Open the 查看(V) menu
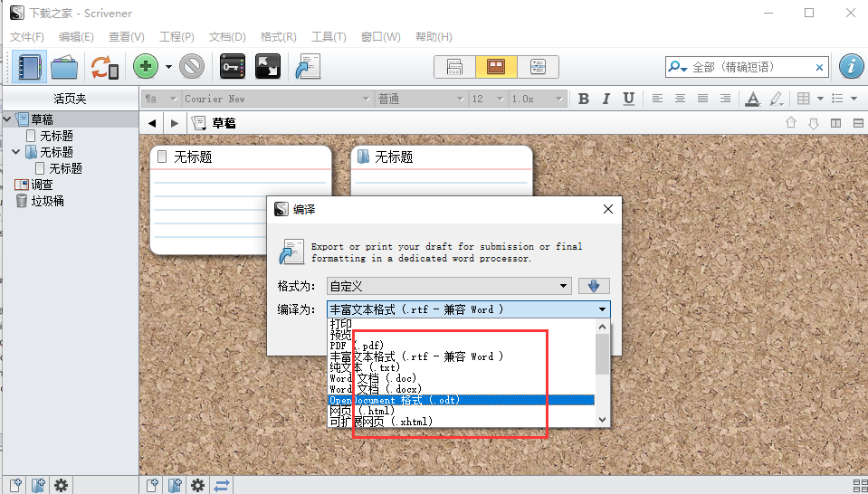The image size is (868, 494). [126, 37]
